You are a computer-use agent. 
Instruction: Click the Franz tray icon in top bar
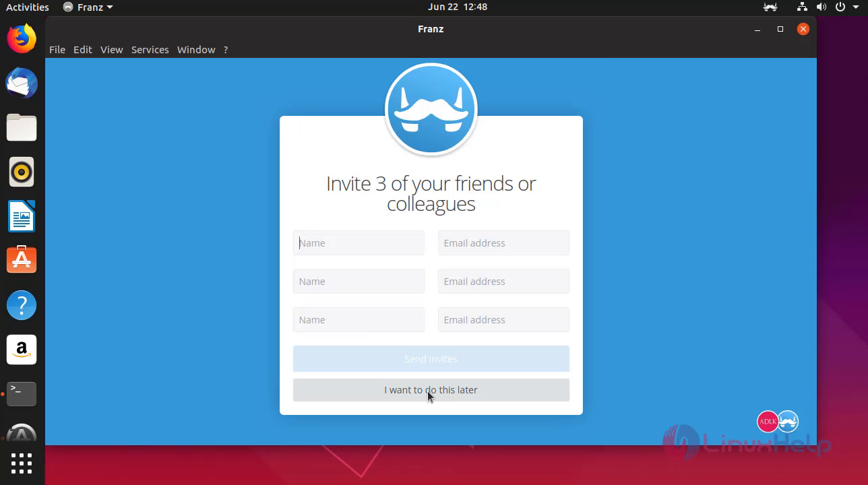770,7
